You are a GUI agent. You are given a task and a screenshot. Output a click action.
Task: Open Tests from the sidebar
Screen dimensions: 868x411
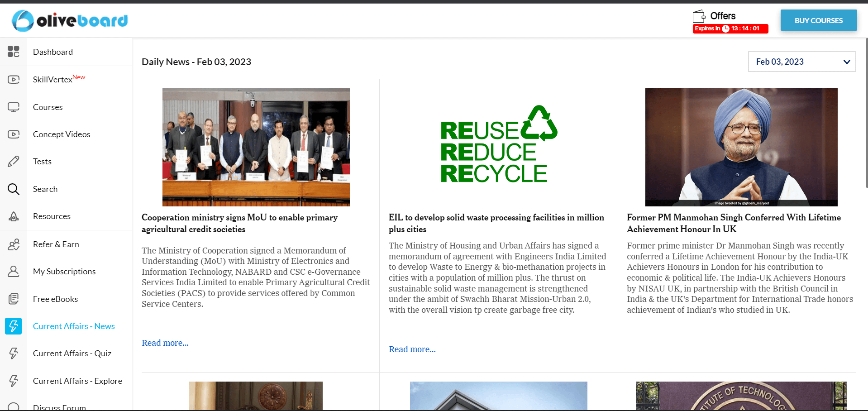coord(42,162)
